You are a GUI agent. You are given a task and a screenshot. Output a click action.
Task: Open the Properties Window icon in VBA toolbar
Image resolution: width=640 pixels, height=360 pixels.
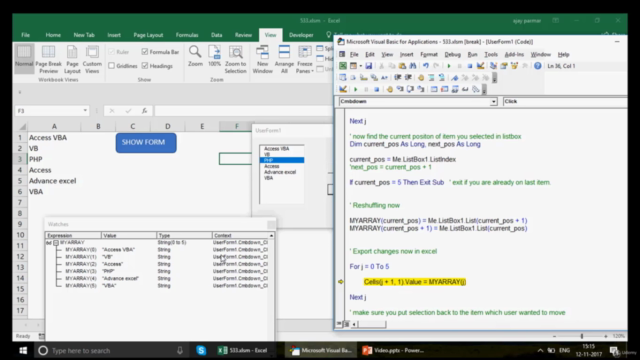click(504, 66)
